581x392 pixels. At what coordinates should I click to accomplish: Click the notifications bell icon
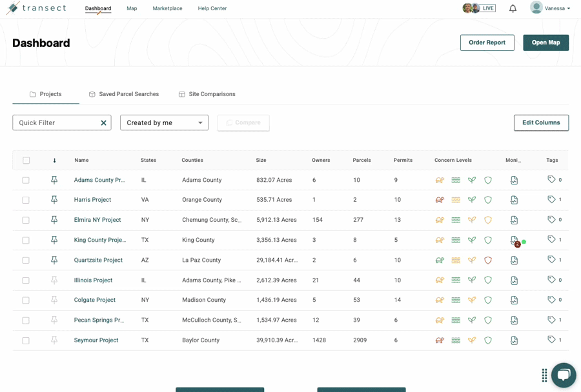[x=513, y=8]
